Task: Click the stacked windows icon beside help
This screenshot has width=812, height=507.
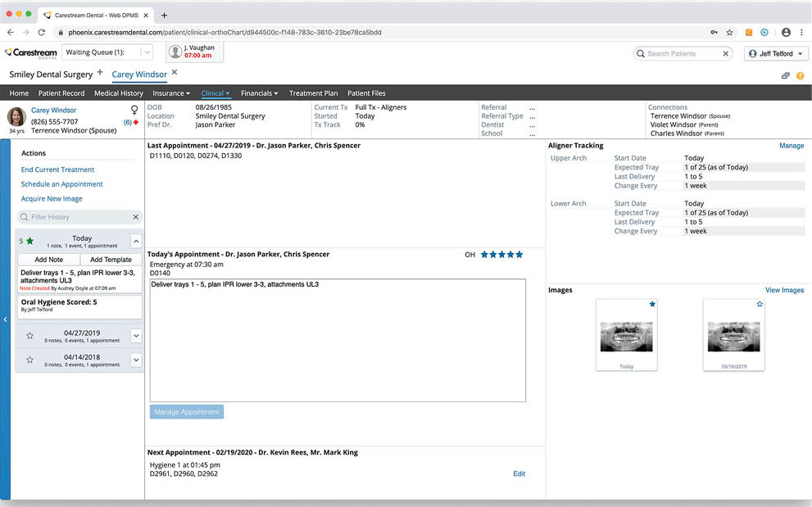Action: coord(786,75)
